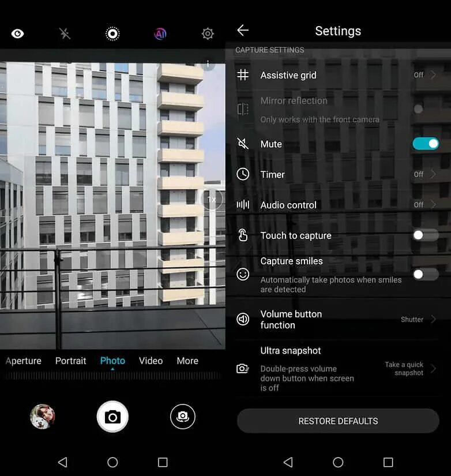
Task: Tap the shutter button to take photo
Action: (112, 417)
